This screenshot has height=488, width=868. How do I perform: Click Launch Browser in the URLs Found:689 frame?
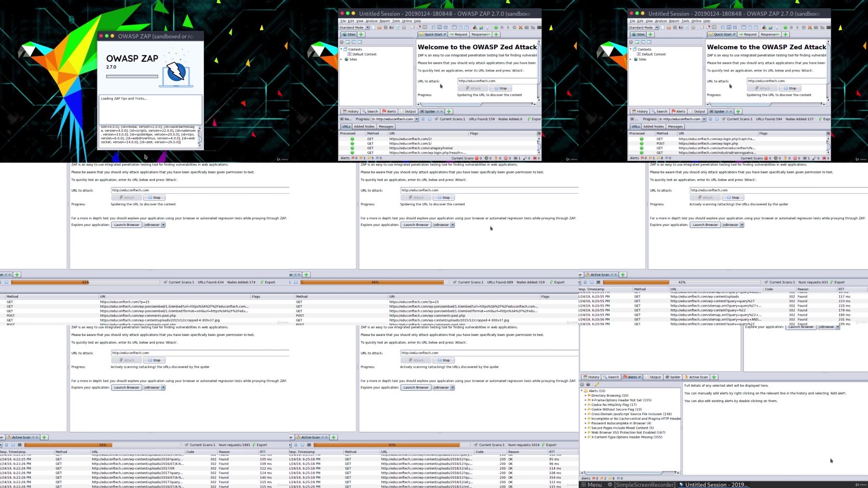pos(416,224)
